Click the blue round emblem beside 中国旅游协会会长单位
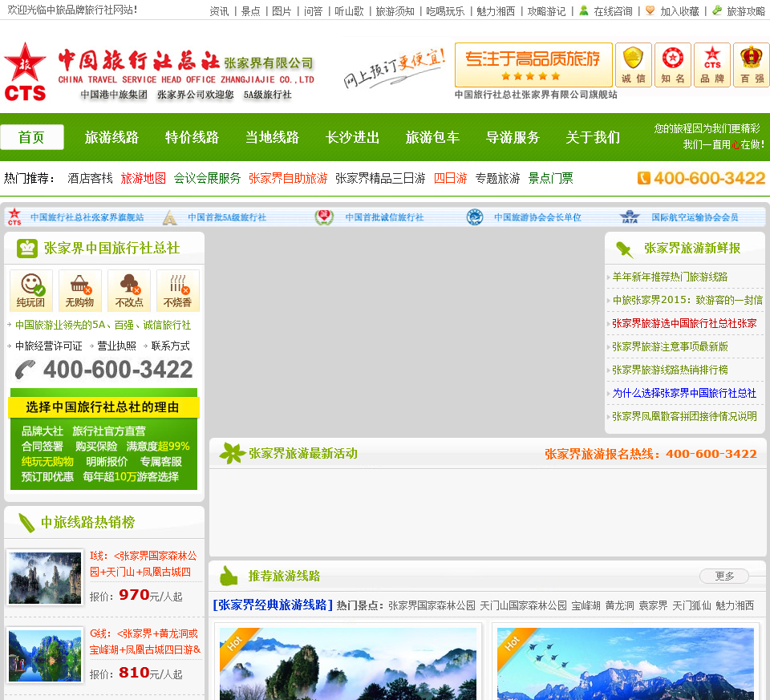Viewport: 770px width, 700px height. click(x=475, y=217)
